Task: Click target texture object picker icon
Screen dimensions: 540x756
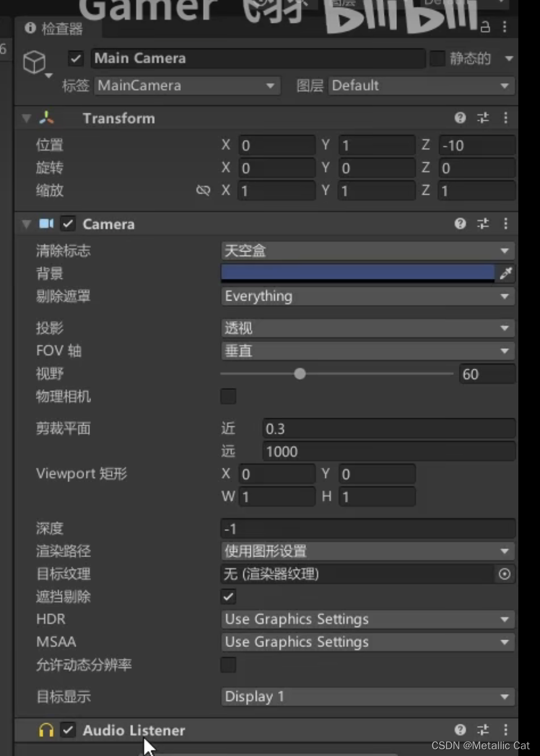Action: point(505,574)
